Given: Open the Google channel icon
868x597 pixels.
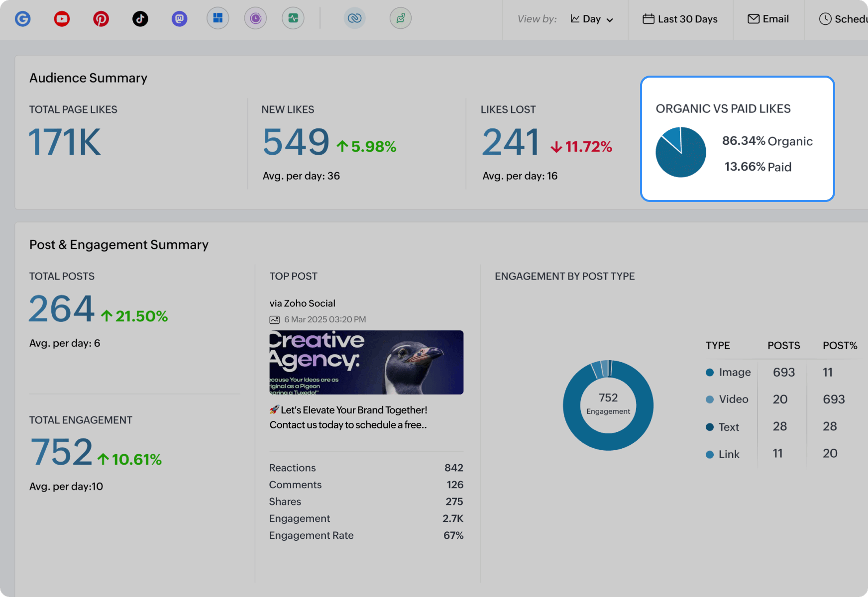Looking at the screenshot, I should (x=23, y=19).
